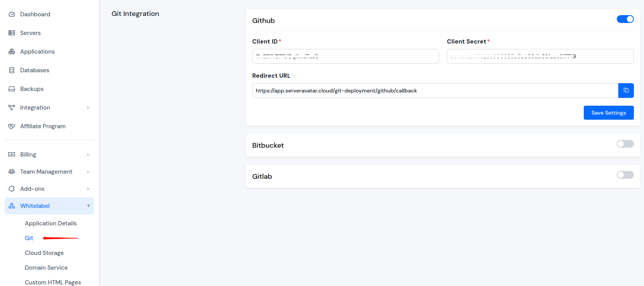Expand the Integration submenu arrow

[x=88, y=108]
